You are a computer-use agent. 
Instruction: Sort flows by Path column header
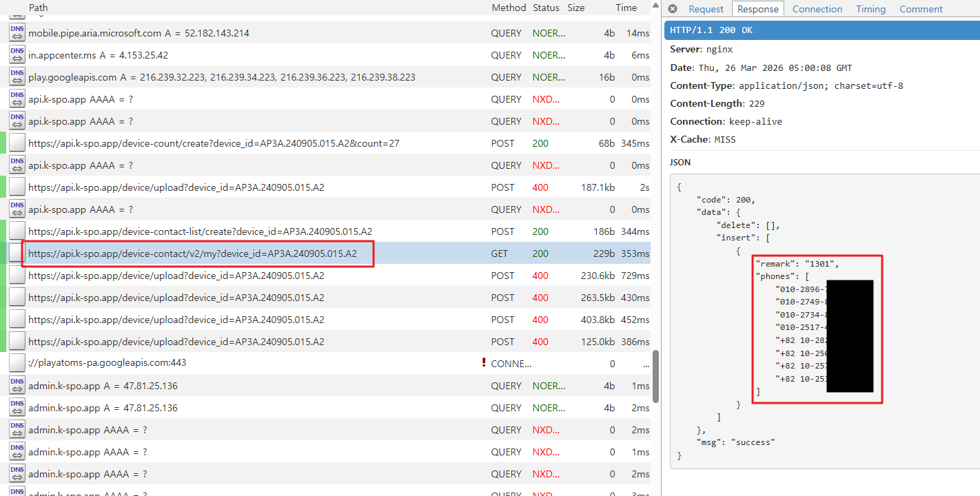(x=39, y=8)
